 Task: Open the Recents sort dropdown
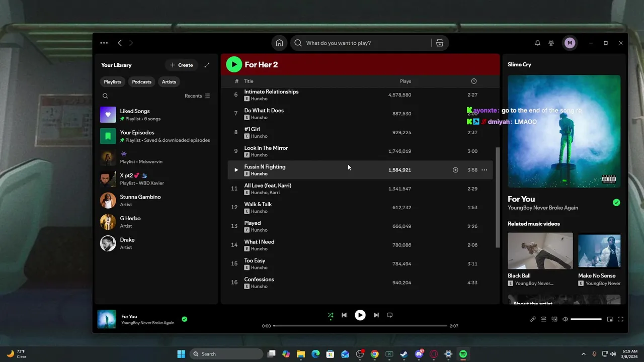(x=197, y=96)
